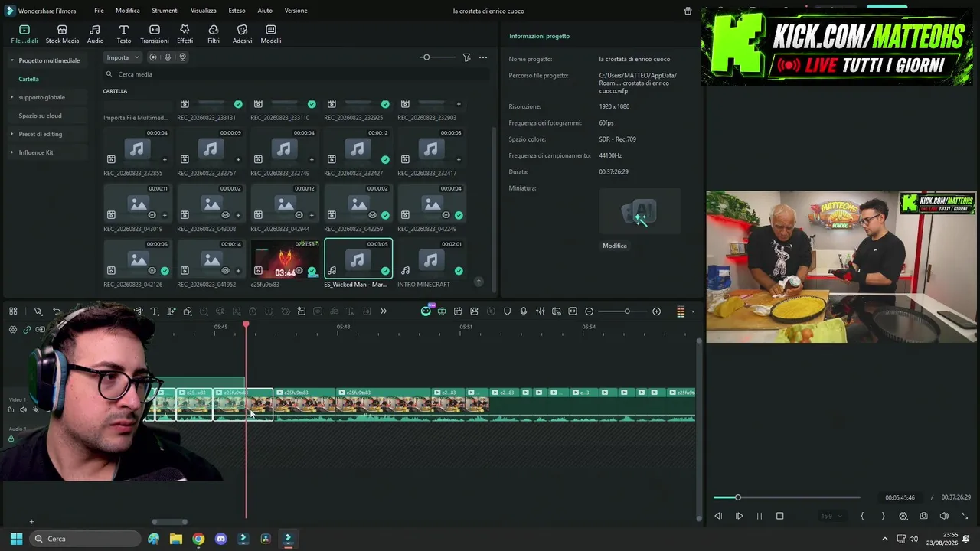Expand more timeline tools chevron

coord(384,311)
